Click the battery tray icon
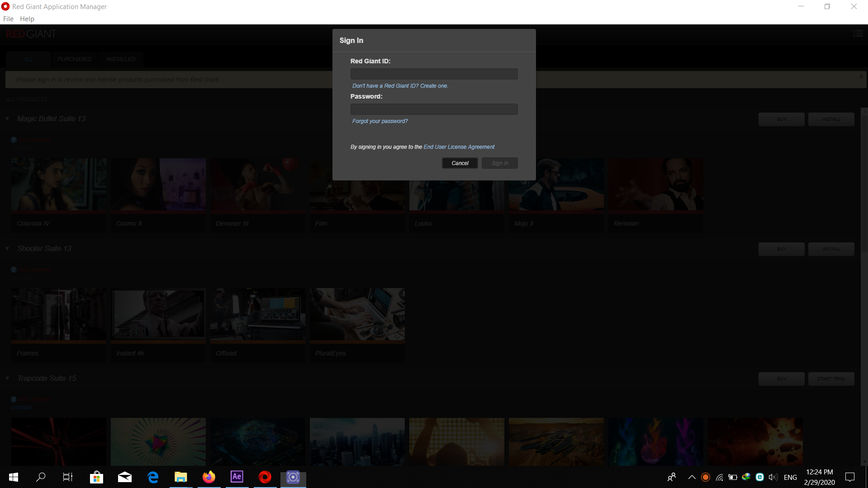 click(733, 477)
